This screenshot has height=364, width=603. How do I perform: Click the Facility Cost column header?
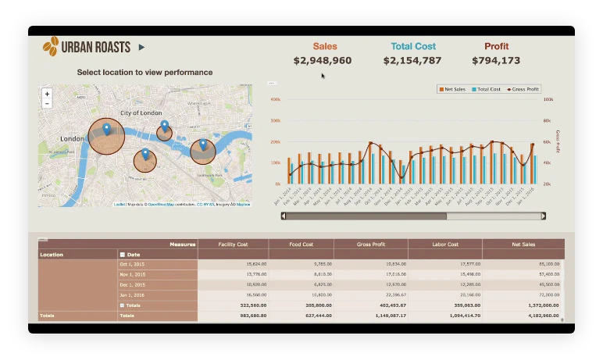coord(233,244)
